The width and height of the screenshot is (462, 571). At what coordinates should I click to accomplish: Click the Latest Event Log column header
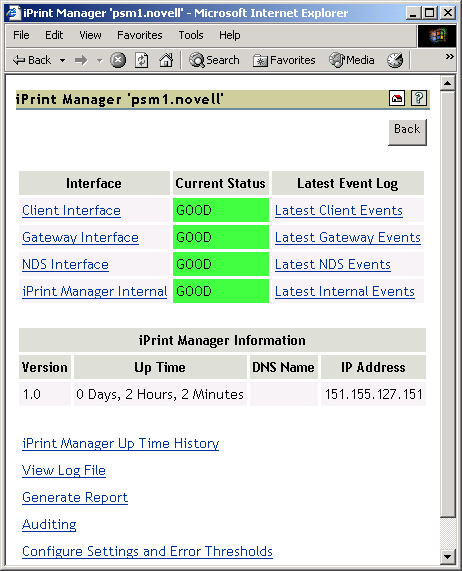click(348, 183)
